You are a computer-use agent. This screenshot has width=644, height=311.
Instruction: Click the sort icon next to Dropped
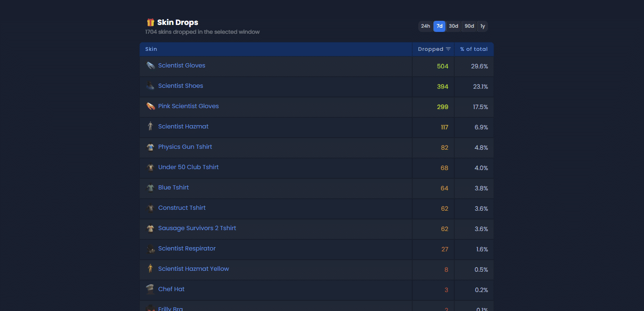point(448,49)
